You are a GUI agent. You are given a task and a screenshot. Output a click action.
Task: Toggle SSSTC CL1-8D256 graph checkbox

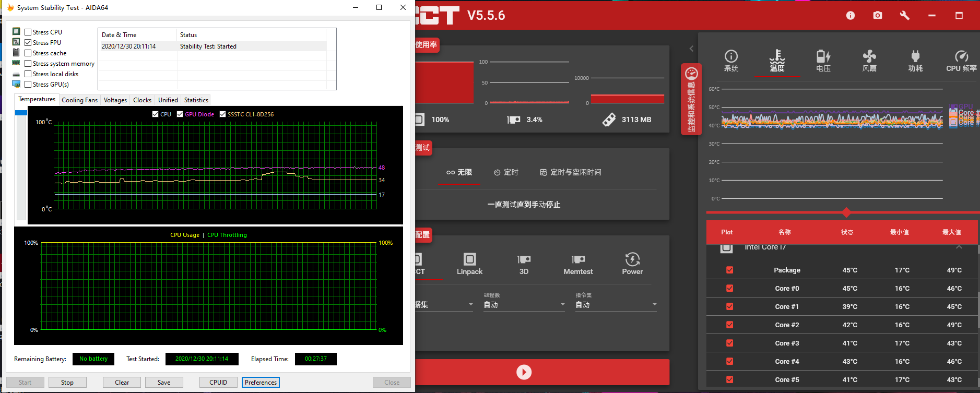[x=222, y=114]
